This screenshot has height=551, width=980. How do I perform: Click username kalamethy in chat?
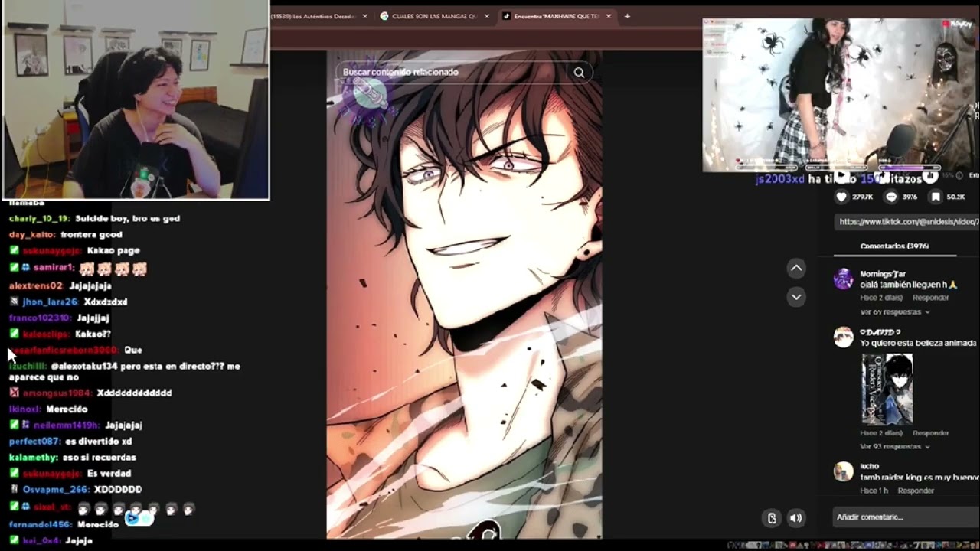pos(33,457)
